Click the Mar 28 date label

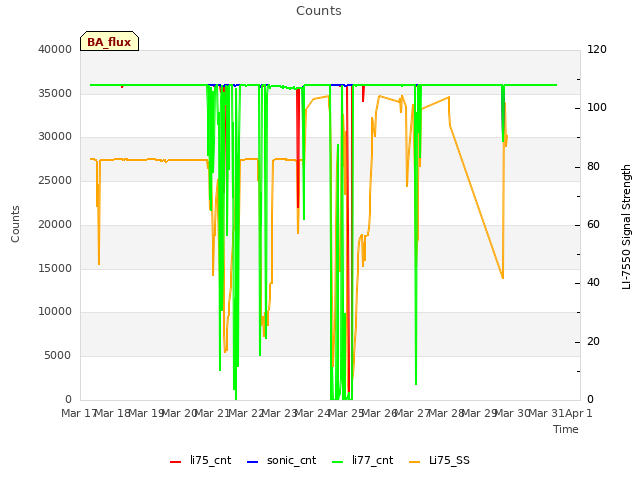click(x=446, y=413)
